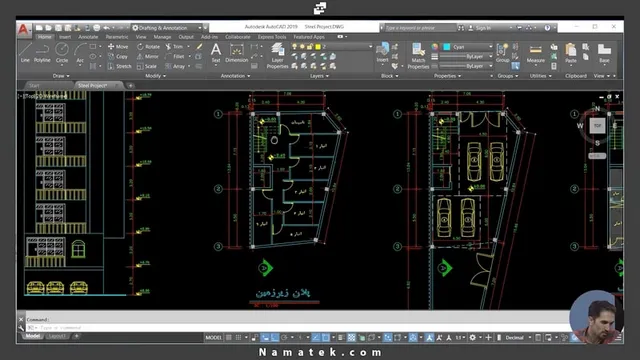The height and width of the screenshot is (360, 640).
Task: Select the Circle tool
Action: pos(62,53)
